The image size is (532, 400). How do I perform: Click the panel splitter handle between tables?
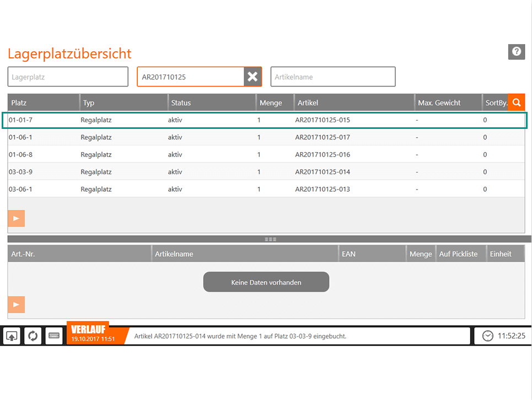click(270, 239)
